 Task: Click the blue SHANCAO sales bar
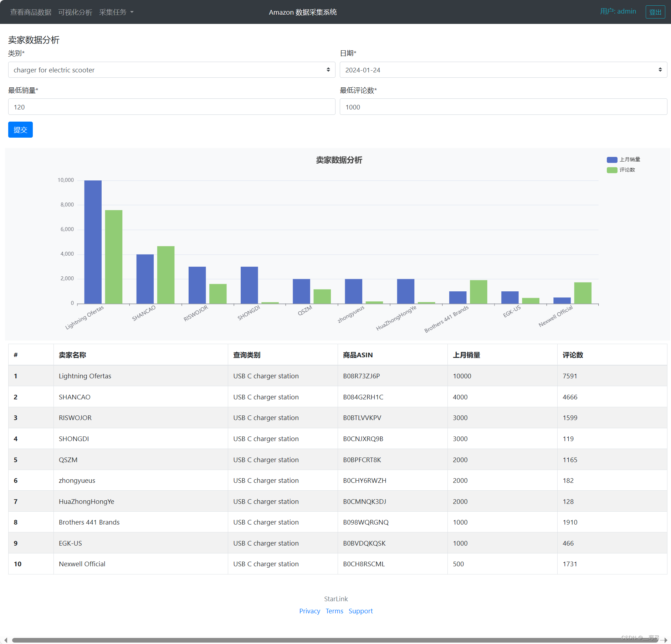pyautogui.click(x=145, y=279)
